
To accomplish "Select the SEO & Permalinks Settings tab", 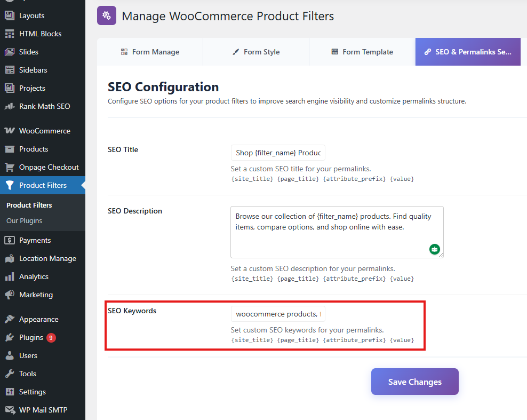I will [x=468, y=52].
